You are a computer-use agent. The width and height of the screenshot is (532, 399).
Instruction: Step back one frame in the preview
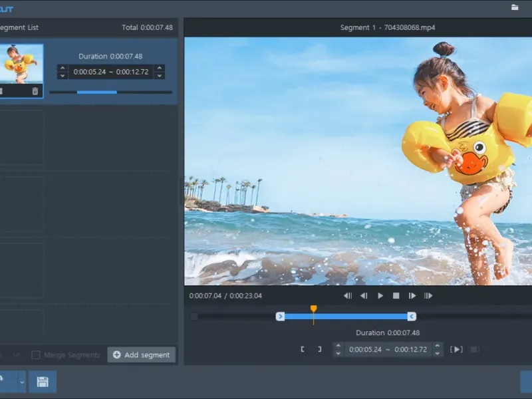tap(364, 296)
